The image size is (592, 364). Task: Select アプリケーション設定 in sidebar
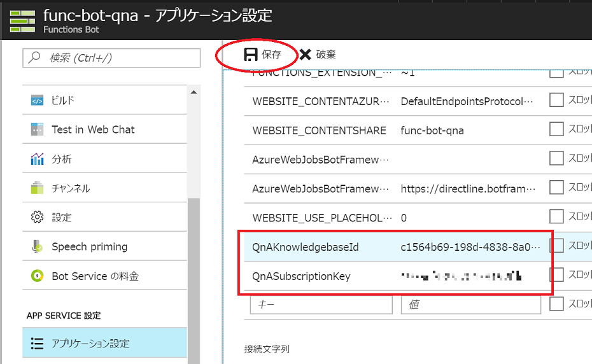click(104, 343)
